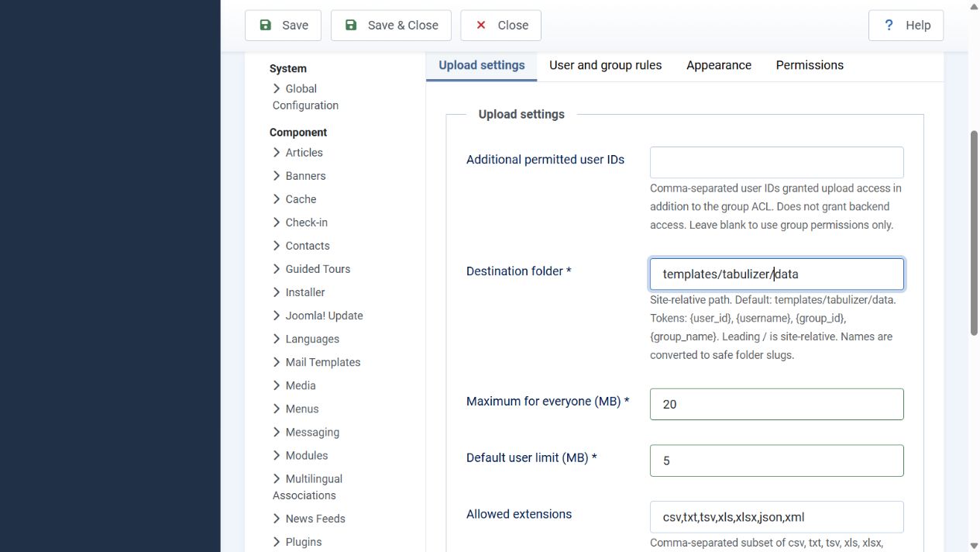Click the "Default user limit (MB) *" label

(x=531, y=458)
